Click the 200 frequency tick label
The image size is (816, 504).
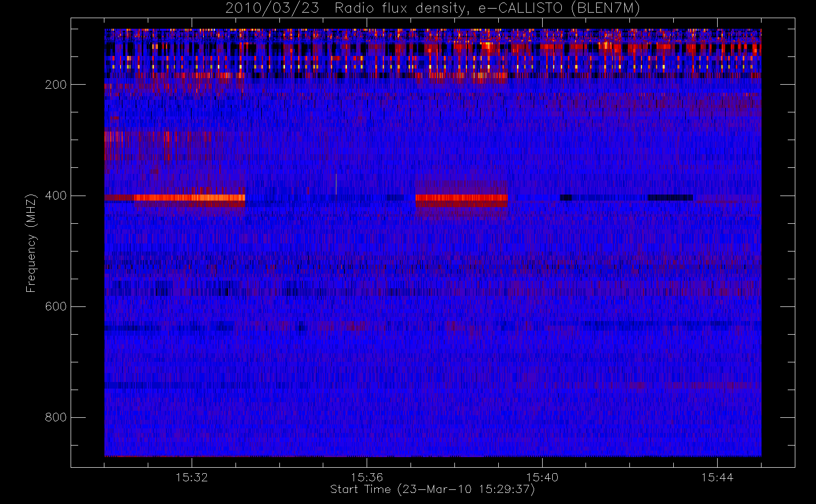coord(56,85)
